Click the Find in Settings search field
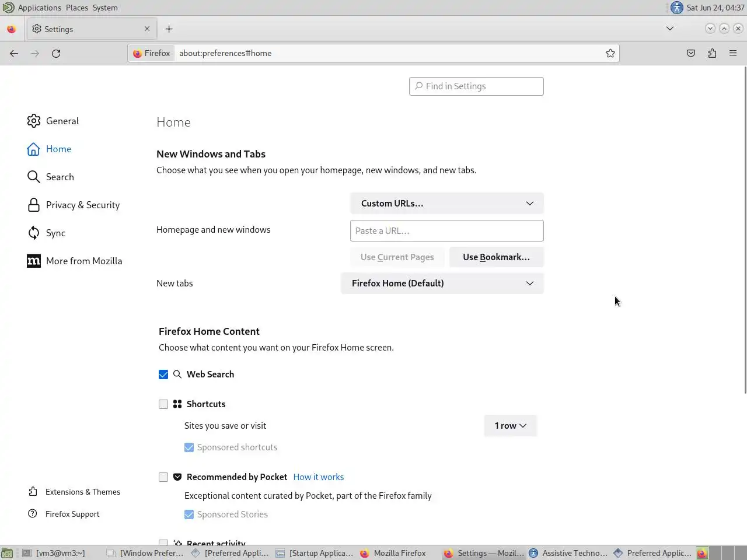The height and width of the screenshot is (560, 747). [x=476, y=86]
